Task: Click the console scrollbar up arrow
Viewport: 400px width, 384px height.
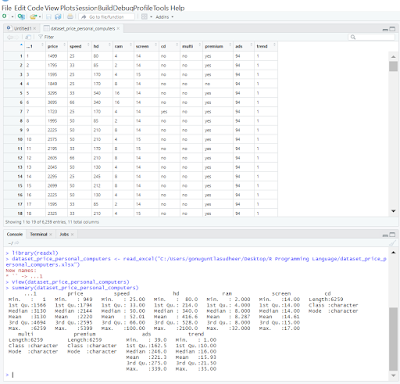Action: [x=393, y=252]
